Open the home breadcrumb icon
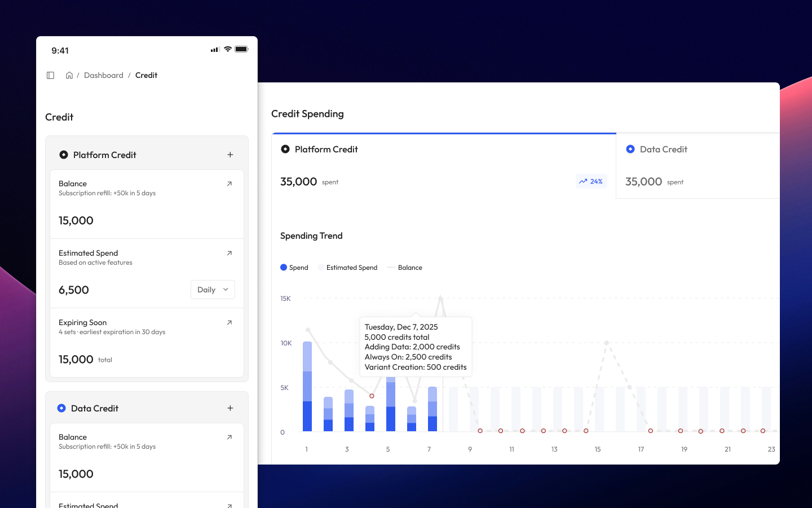The width and height of the screenshot is (812, 508). 69,75
